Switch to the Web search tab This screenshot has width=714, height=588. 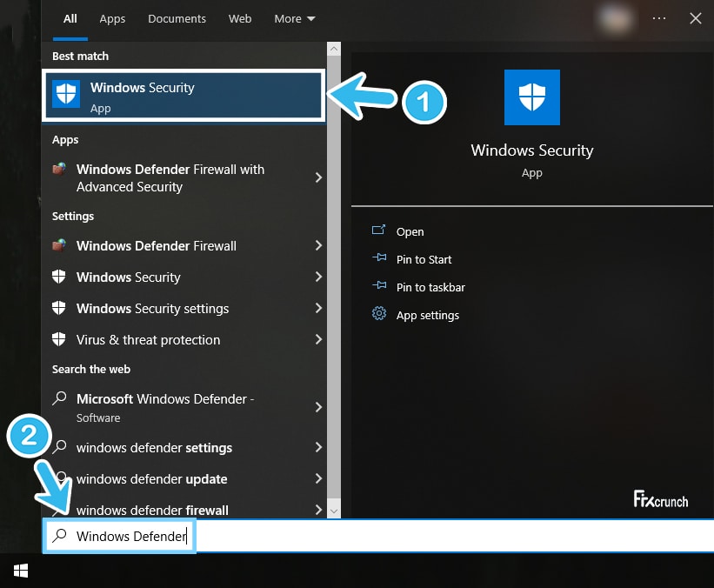tap(240, 18)
